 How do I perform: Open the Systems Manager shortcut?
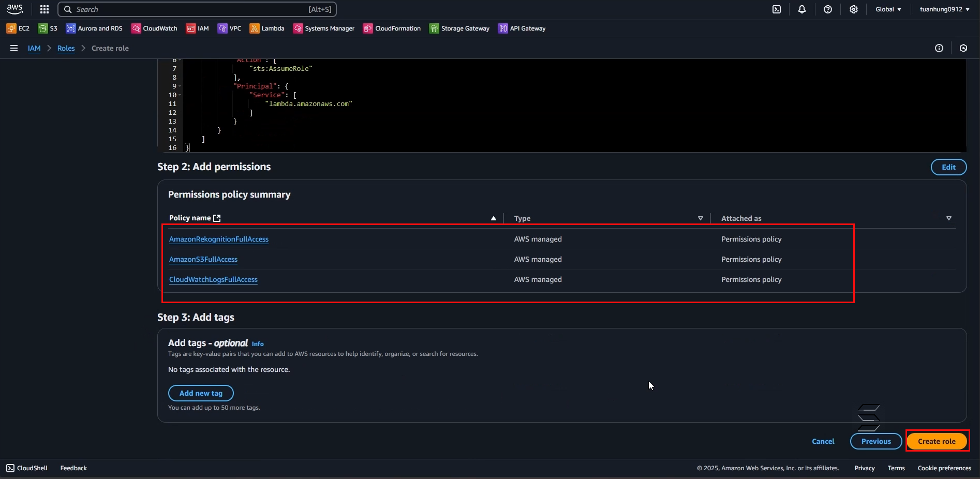(x=324, y=28)
